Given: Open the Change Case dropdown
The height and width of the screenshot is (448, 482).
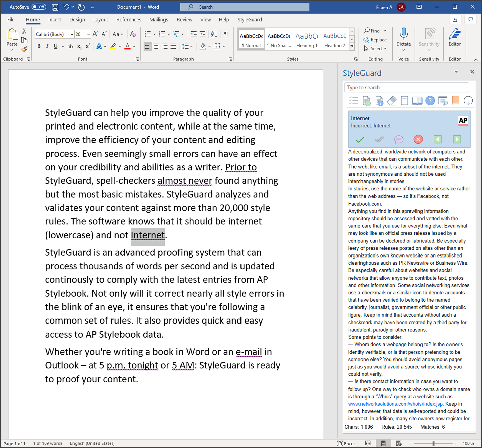Looking at the screenshot, I should (118, 34).
